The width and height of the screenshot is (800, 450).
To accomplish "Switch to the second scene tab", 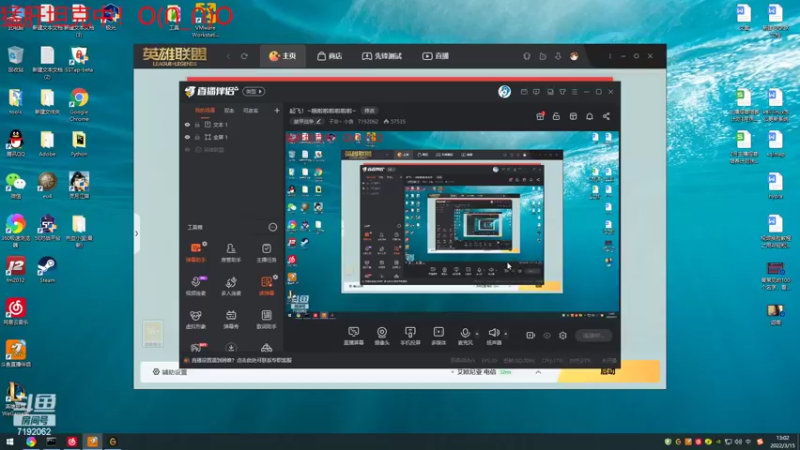I will [229, 110].
